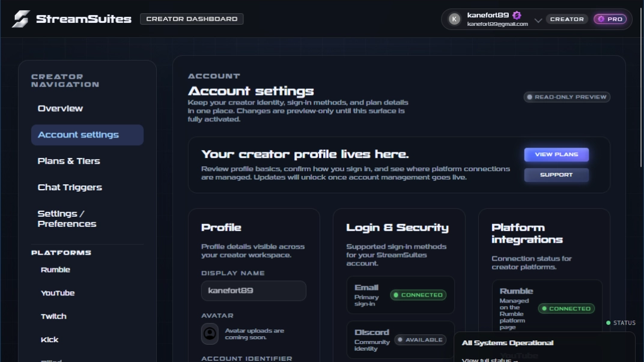This screenshot has width=644, height=362.
Task: Click the purple verified badge beside kanefort89
Action: click(x=517, y=15)
